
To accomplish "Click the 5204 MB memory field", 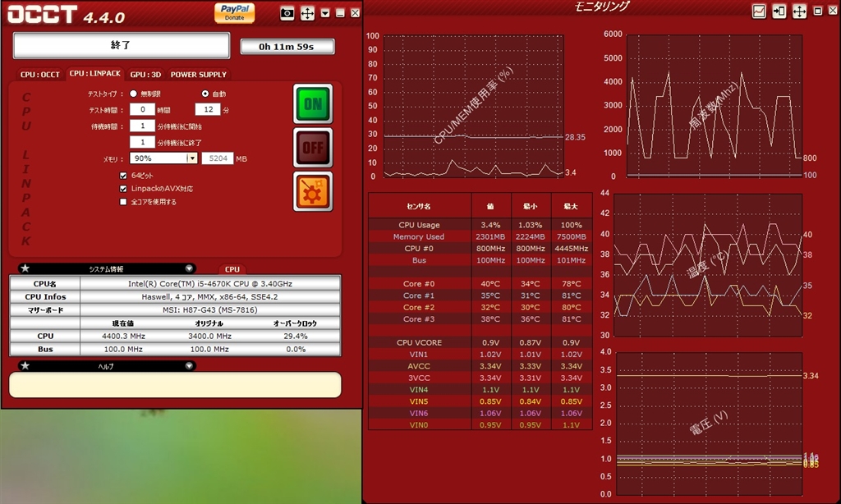I will pos(218,158).
